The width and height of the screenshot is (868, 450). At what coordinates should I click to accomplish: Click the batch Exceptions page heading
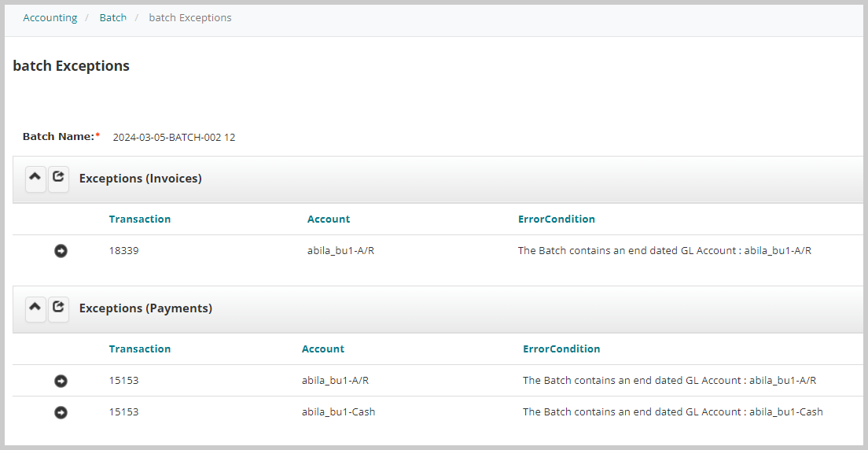pyautogui.click(x=71, y=66)
